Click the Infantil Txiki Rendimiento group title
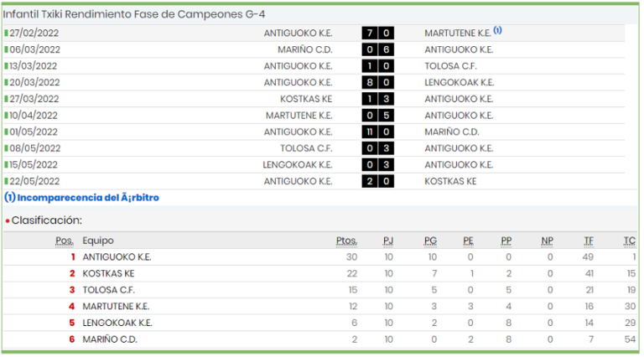The height and width of the screenshot is (357, 644). pyautogui.click(x=134, y=14)
